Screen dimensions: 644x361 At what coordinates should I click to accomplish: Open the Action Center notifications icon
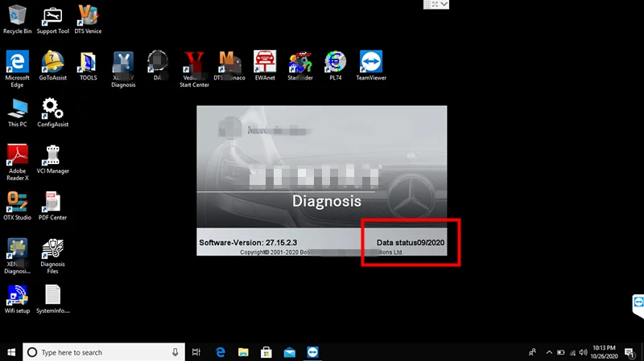[630, 352]
